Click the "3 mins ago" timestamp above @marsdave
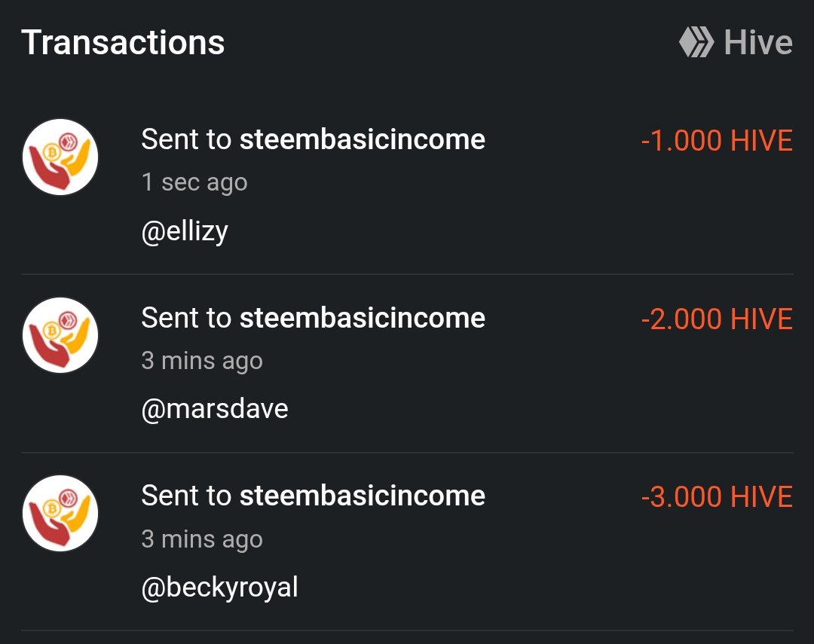 pos(202,361)
